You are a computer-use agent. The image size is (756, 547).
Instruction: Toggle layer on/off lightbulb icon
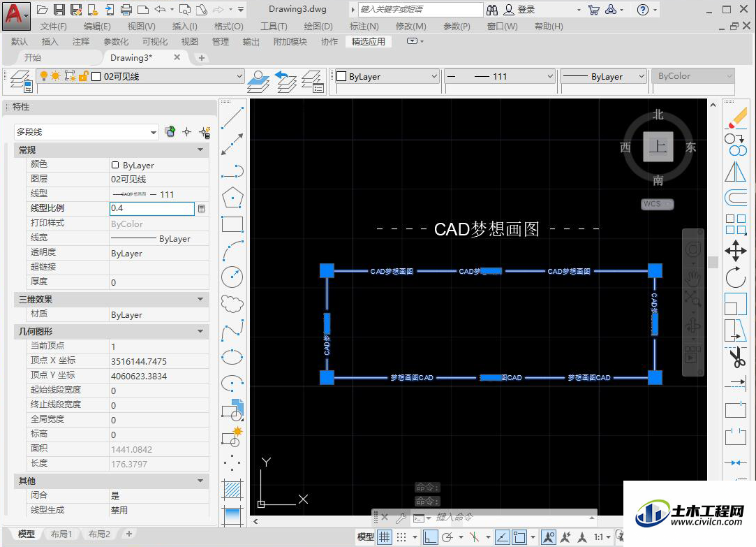point(44,76)
